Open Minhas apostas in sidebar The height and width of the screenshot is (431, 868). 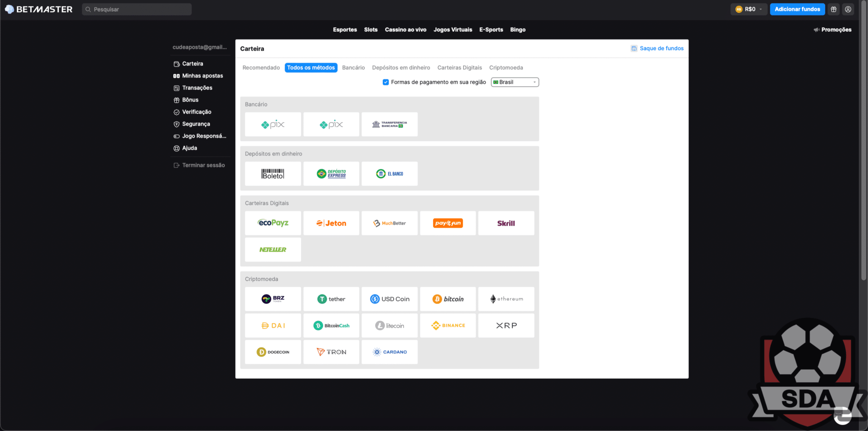[x=198, y=76]
